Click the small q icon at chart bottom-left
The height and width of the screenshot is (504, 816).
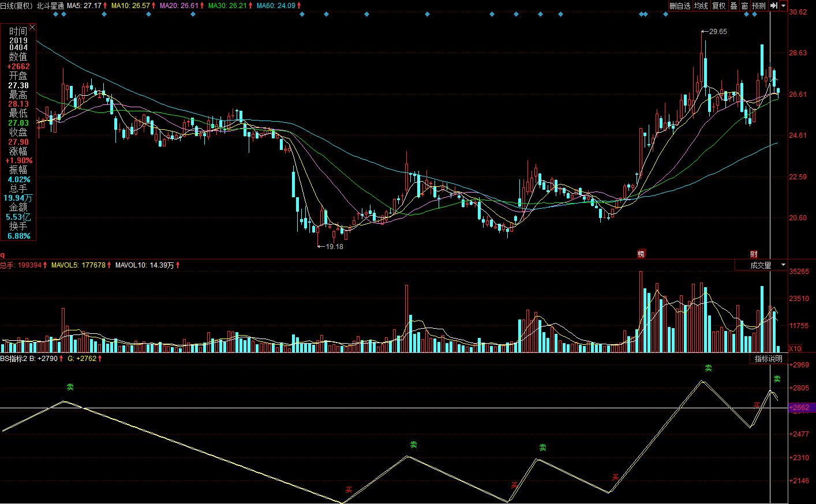[2, 255]
